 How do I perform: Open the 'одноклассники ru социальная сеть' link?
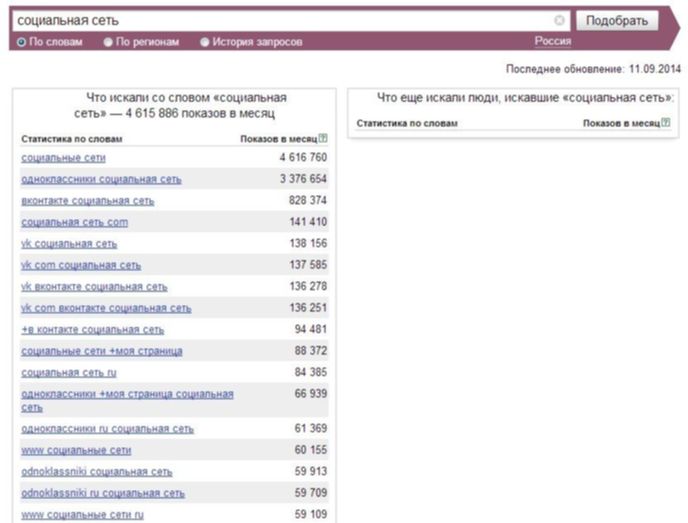108,429
